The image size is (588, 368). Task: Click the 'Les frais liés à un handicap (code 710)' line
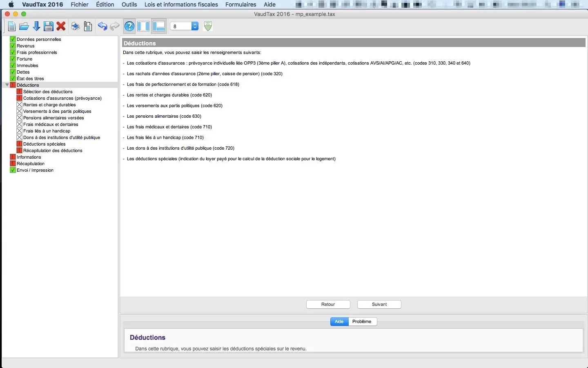(x=165, y=137)
